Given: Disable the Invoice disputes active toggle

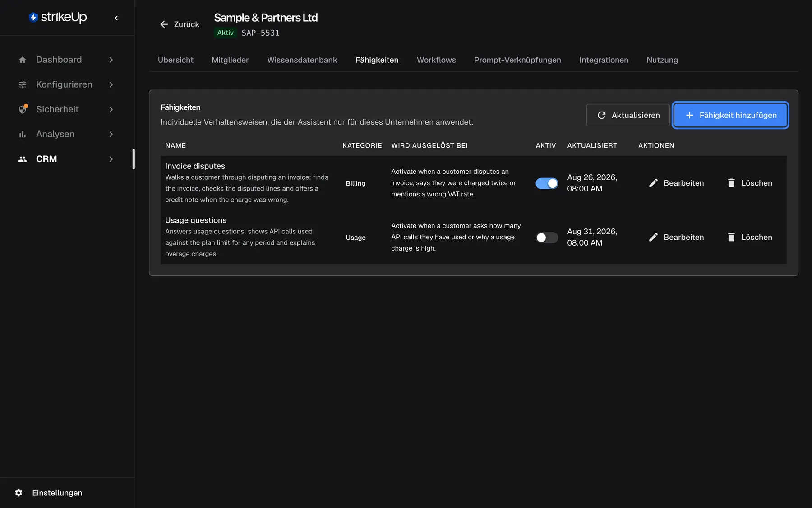Looking at the screenshot, I should (x=547, y=183).
